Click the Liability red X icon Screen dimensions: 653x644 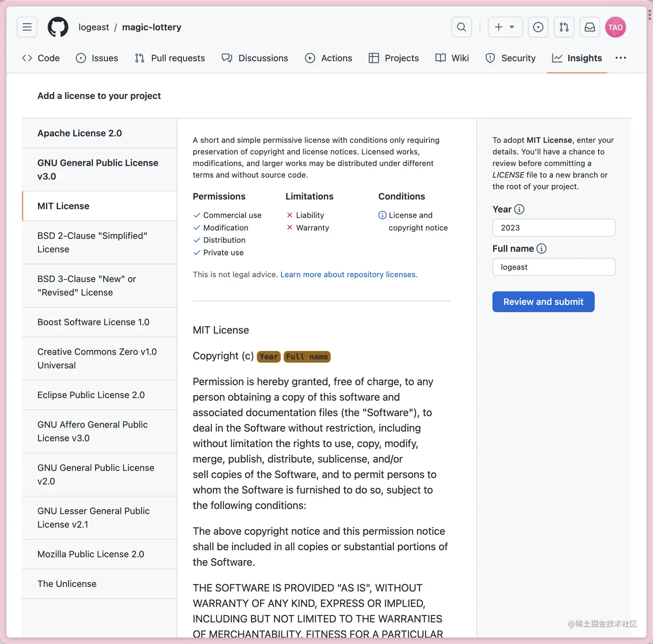pos(290,215)
